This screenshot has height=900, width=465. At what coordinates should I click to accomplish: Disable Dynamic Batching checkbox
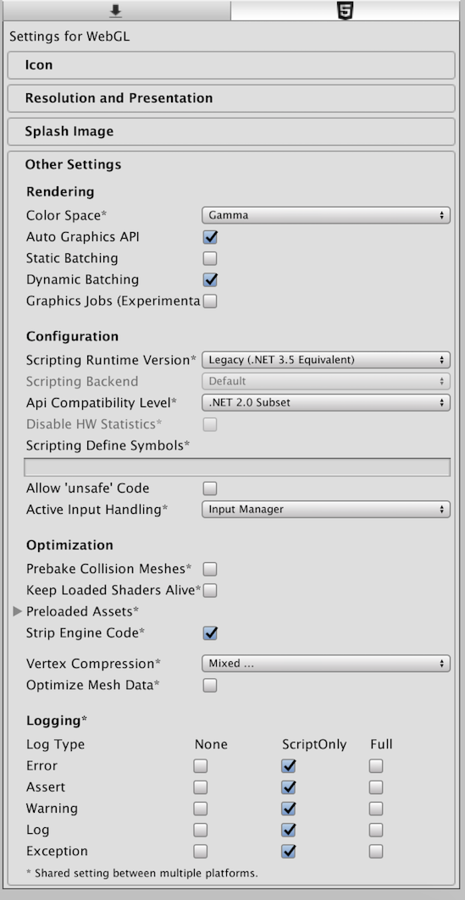[210, 280]
